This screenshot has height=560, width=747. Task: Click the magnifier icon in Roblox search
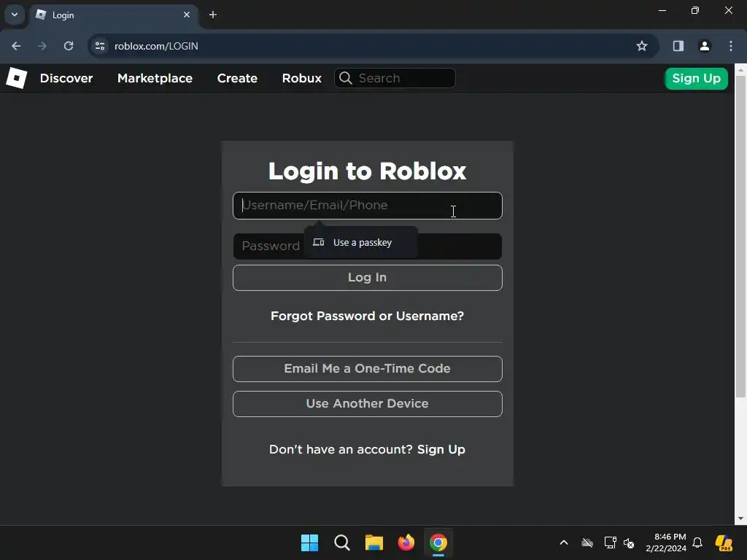(346, 78)
